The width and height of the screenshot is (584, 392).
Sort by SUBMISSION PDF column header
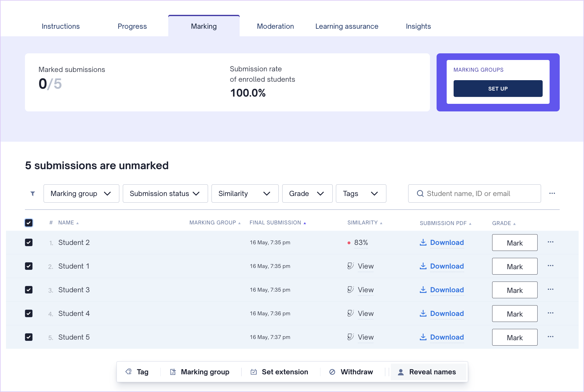point(445,223)
